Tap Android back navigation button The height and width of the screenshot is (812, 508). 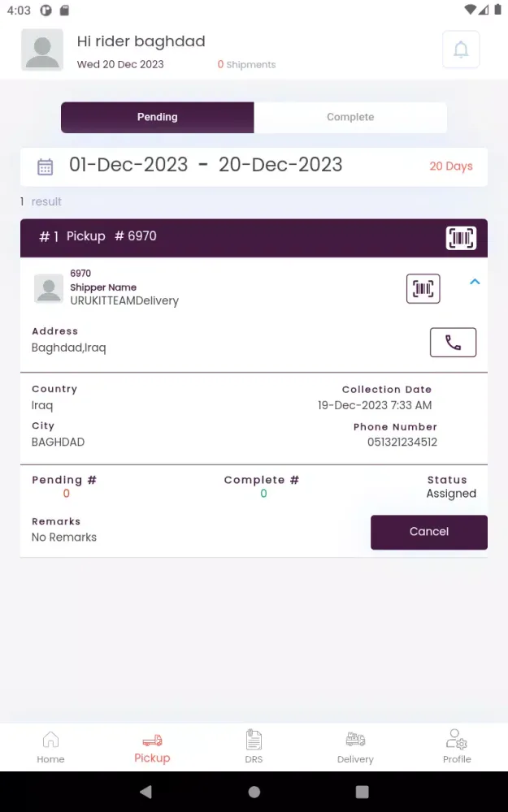tap(146, 791)
